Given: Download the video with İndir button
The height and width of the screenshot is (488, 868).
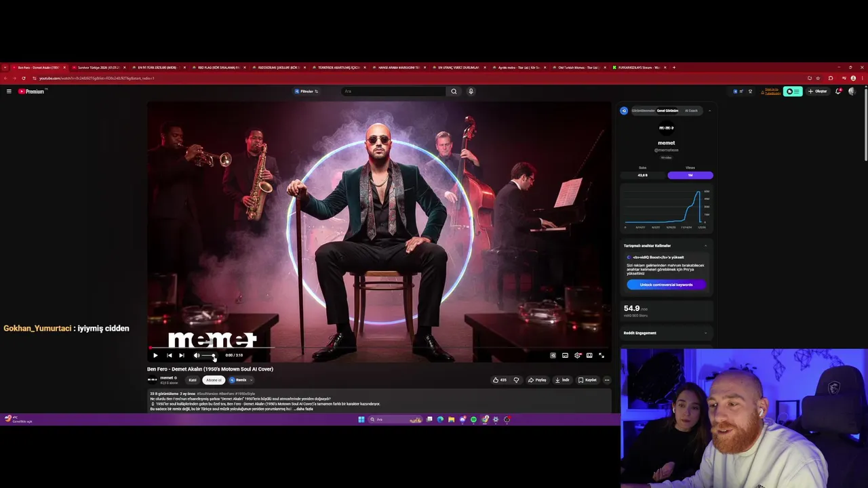Looking at the screenshot, I should [x=562, y=380].
